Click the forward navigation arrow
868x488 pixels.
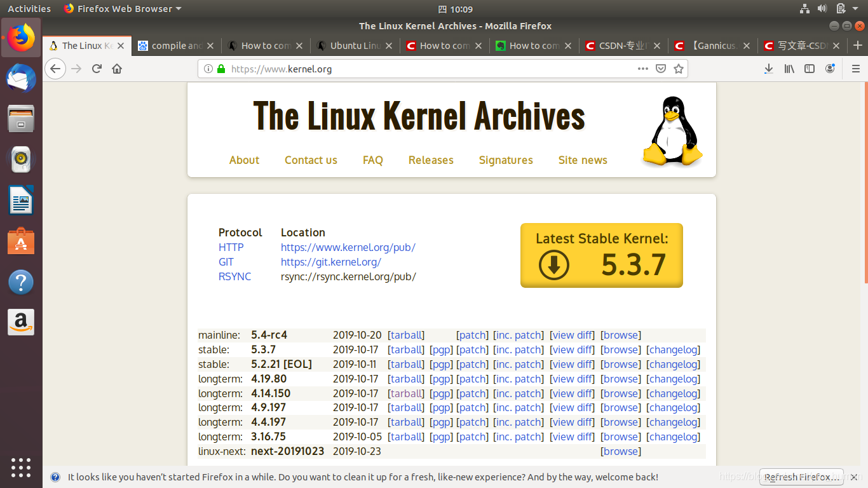[x=77, y=69]
